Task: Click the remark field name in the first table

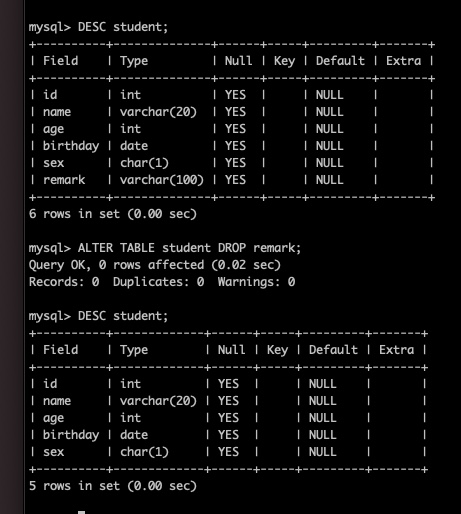Action: (x=64, y=180)
